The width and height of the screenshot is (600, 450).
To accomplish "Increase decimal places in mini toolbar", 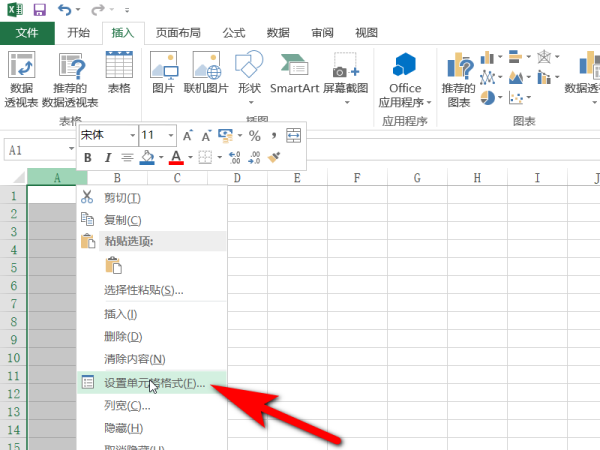I will [x=235, y=157].
